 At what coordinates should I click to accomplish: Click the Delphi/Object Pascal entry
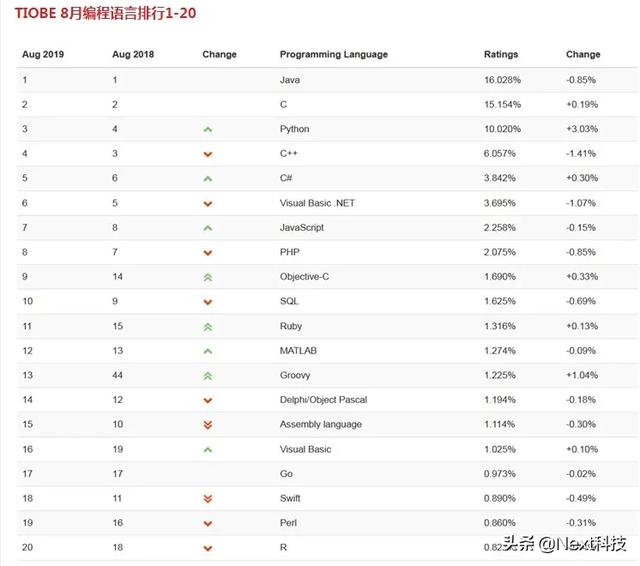click(323, 400)
